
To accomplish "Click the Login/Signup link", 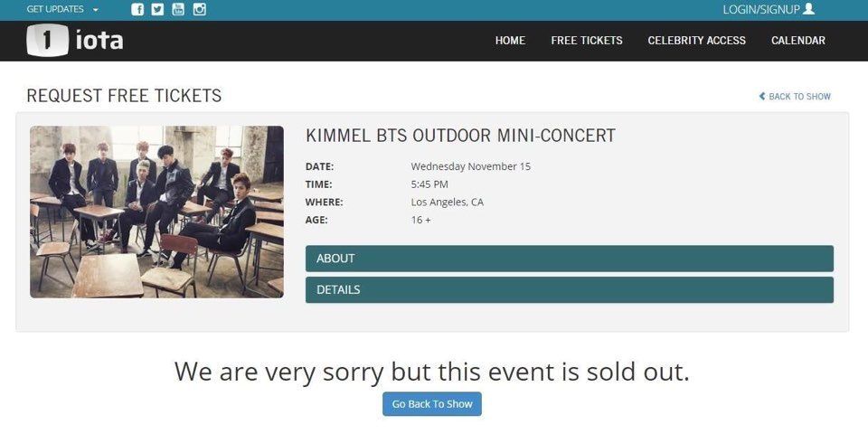I will pyautogui.click(x=761, y=9).
